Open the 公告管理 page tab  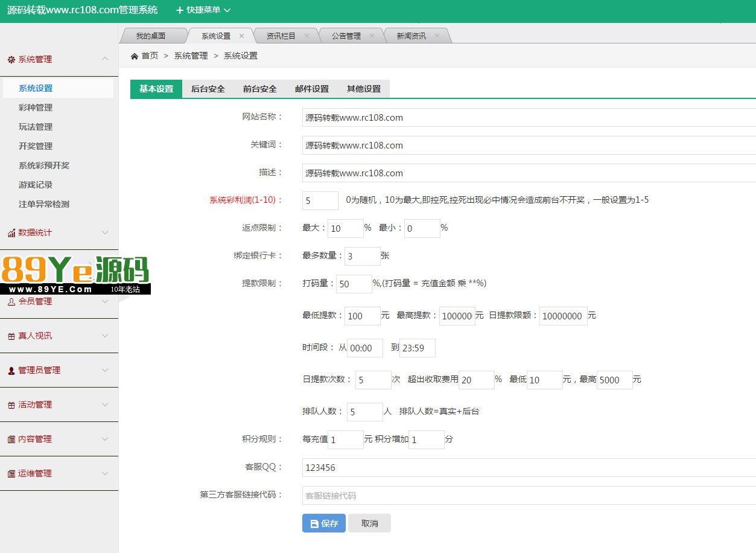346,36
